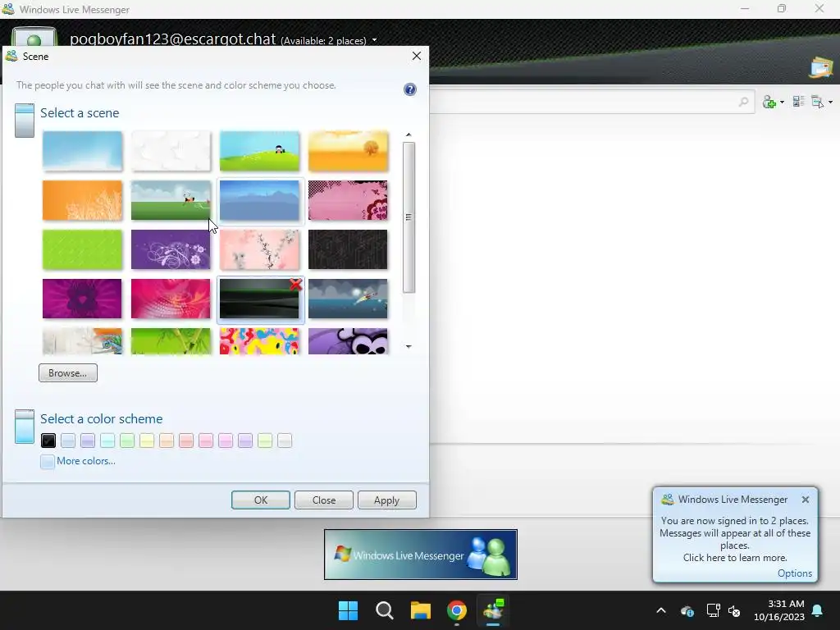Click the display picture in Messenger header
This screenshot has height=630, width=840.
34,36
